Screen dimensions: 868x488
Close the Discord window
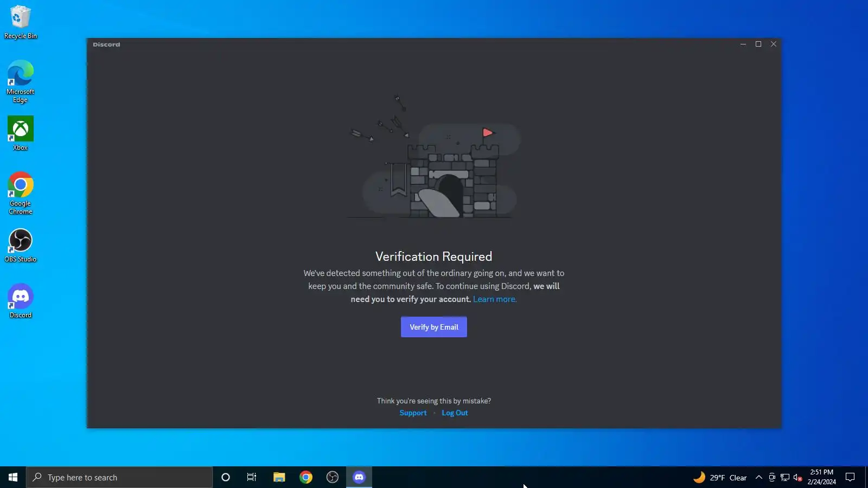(x=774, y=44)
